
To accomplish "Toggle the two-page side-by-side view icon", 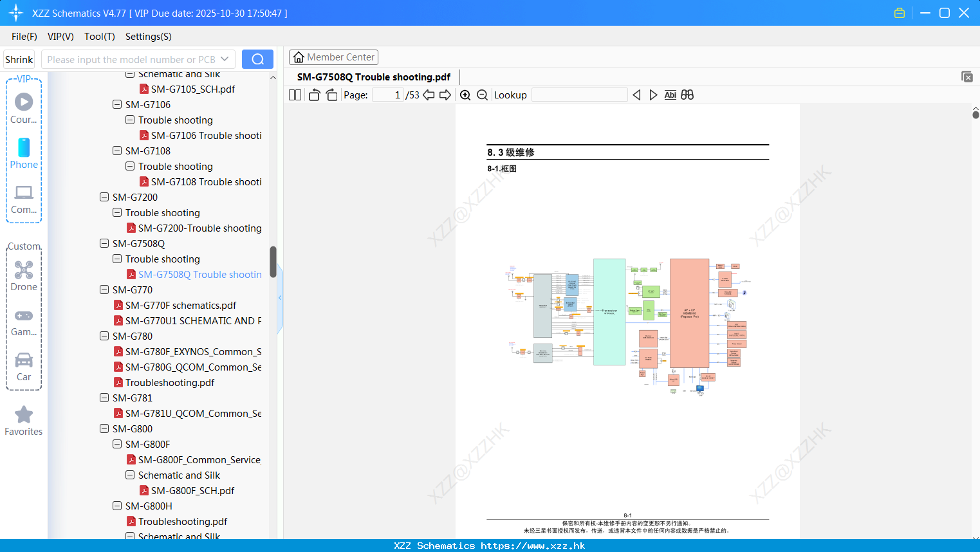I will (295, 95).
